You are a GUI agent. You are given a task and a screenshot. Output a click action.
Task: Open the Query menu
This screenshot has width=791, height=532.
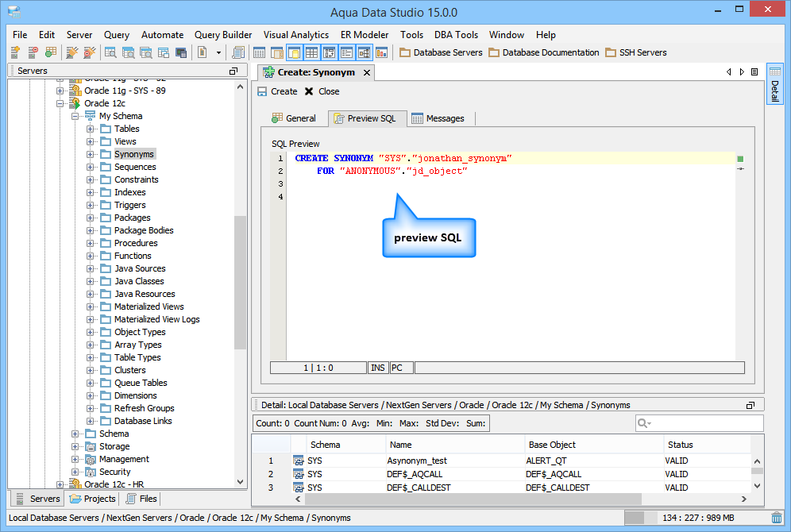tap(117, 35)
